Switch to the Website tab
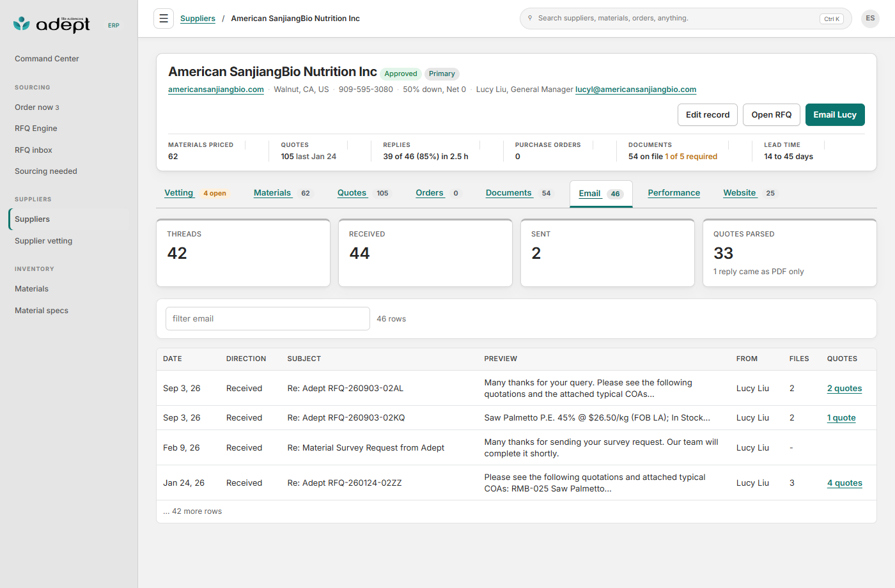This screenshot has width=895, height=588. [749, 193]
